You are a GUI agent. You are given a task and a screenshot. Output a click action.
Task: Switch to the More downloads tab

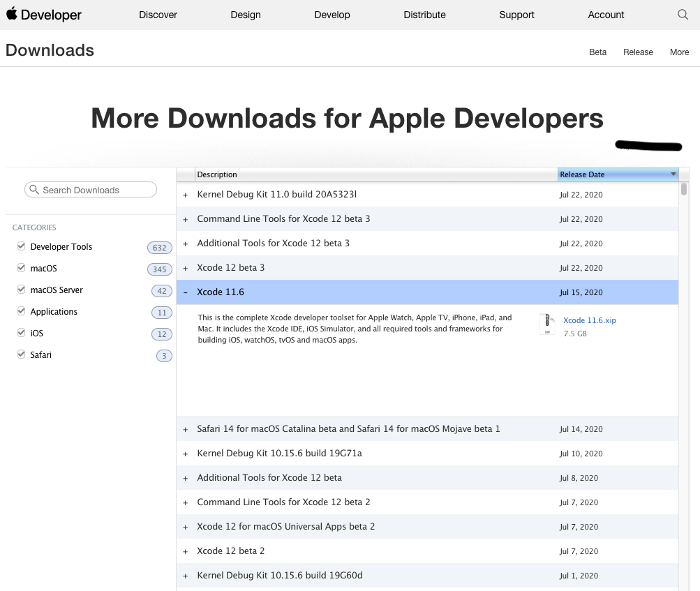click(680, 52)
